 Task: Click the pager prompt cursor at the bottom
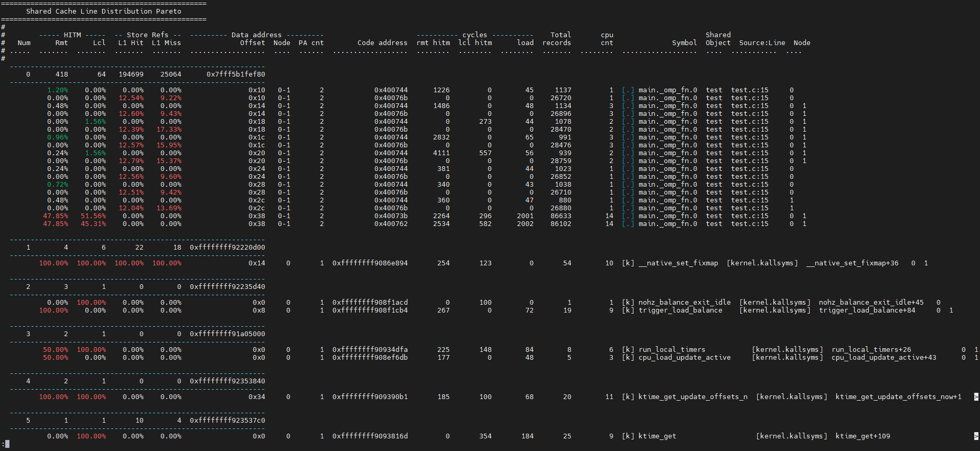pyautogui.click(x=7, y=444)
